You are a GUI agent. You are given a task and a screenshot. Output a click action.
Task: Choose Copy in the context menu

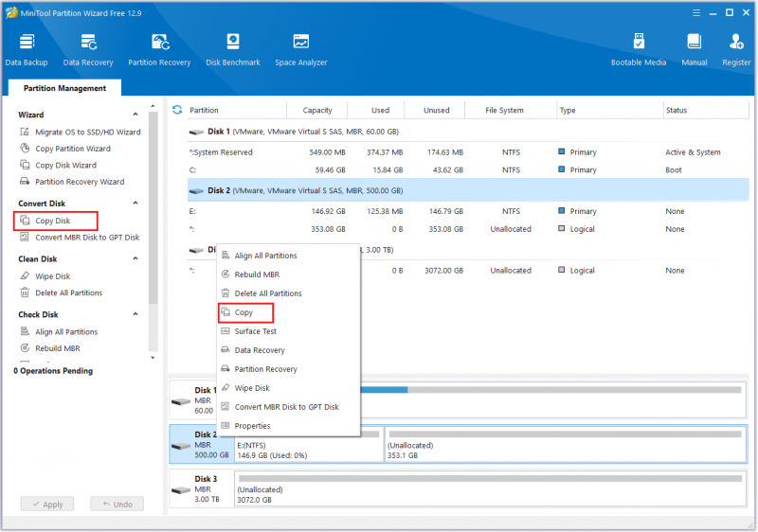pos(245,312)
